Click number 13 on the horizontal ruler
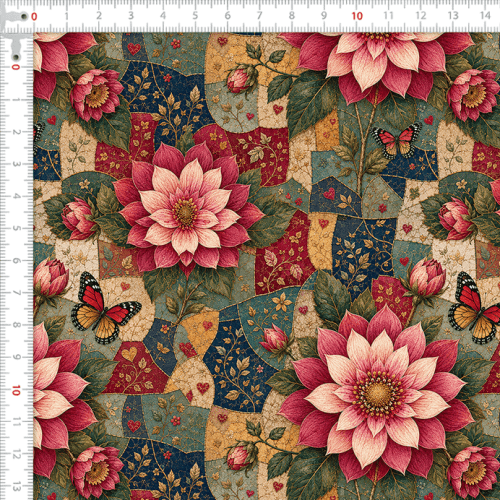 (x=453, y=16)
